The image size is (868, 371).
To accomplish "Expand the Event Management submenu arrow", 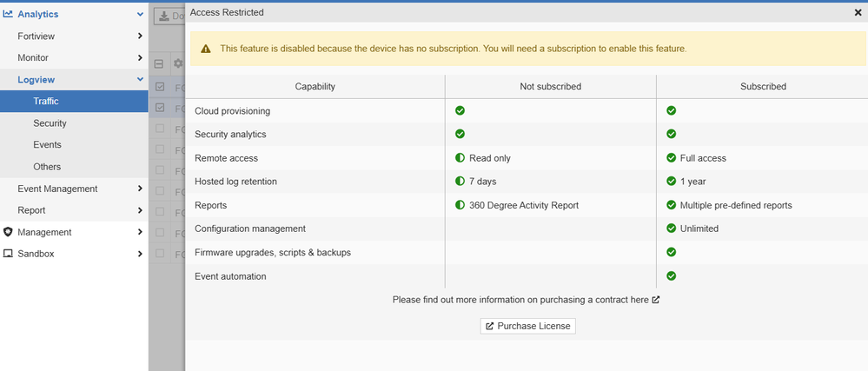I will tap(140, 189).
